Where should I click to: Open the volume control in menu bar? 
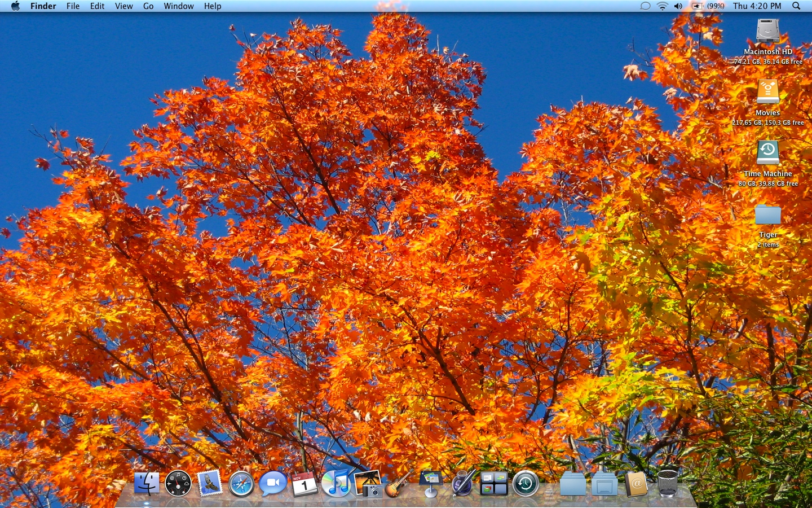coord(678,6)
